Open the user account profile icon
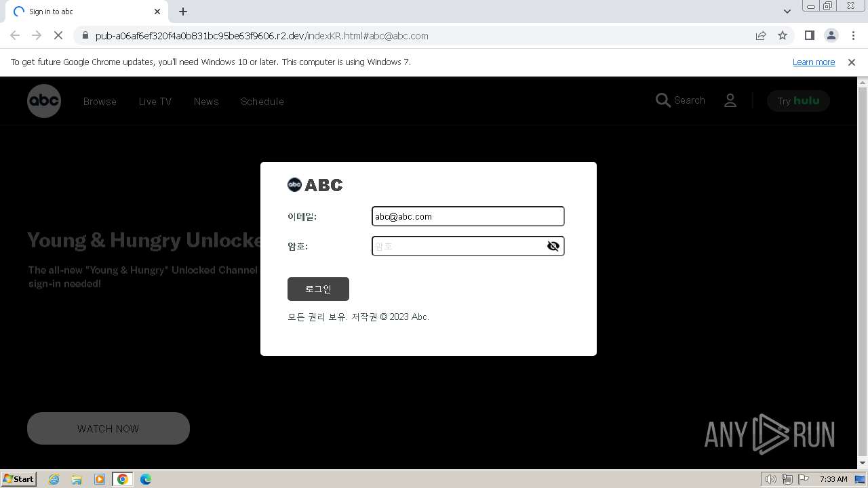 coord(730,100)
